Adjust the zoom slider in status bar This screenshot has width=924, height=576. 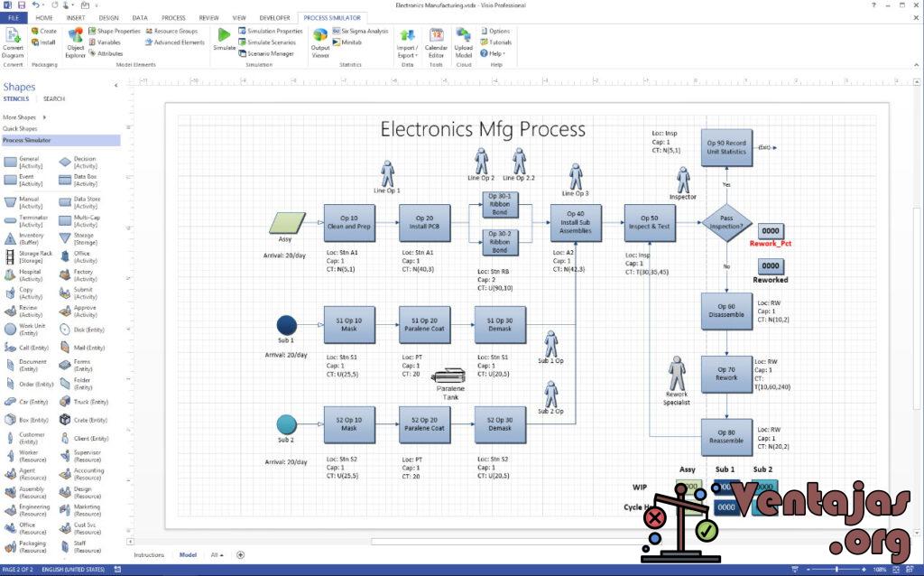(x=836, y=570)
